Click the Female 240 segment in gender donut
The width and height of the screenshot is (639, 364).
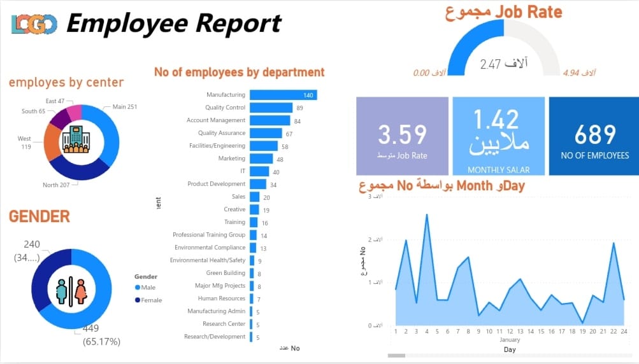pos(41,279)
